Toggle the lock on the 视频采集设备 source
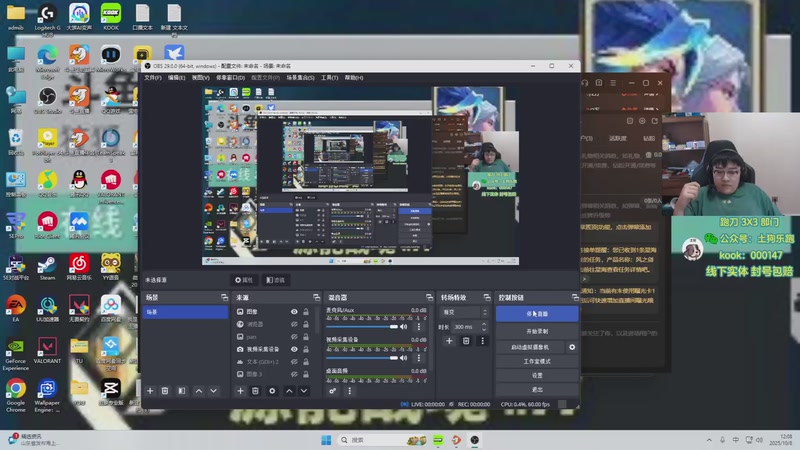 click(306, 349)
